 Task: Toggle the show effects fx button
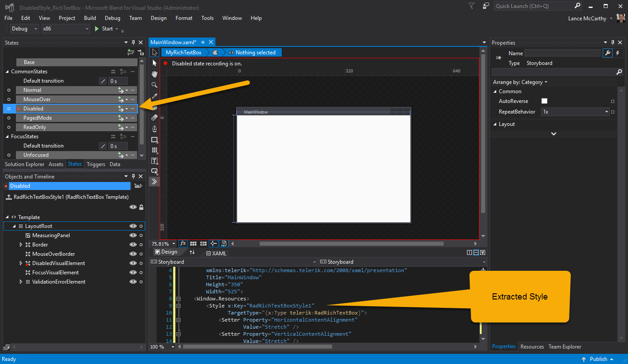(183, 243)
